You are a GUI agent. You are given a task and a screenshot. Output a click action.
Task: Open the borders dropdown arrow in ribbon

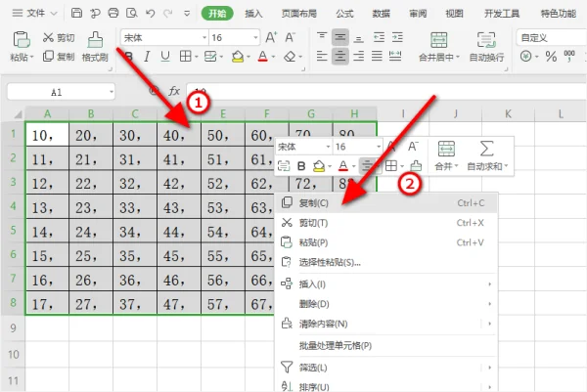pos(197,58)
